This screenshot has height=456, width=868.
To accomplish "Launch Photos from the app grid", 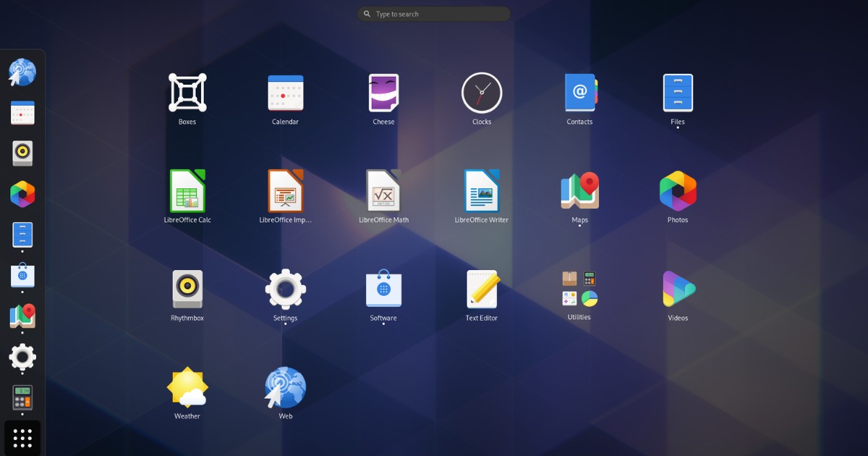I will (x=678, y=191).
